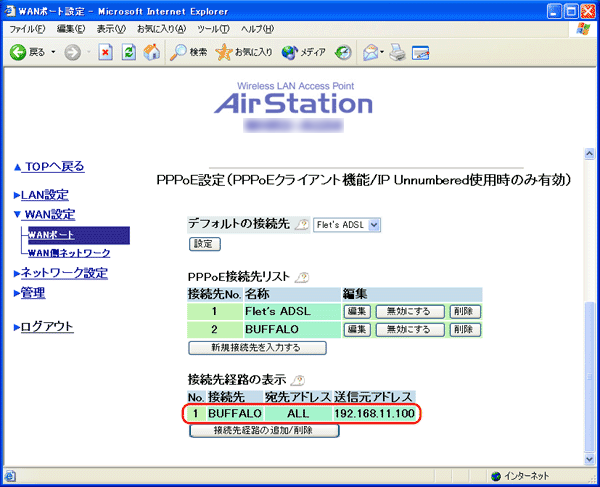Click 削除 button for Flet's ADSL row
Screen dimensions: 600x487
point(465,311)
